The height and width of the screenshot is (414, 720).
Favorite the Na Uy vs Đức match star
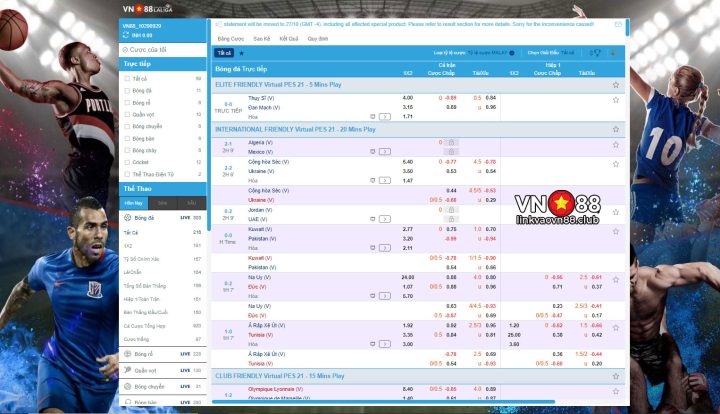(x=616, y=280)
